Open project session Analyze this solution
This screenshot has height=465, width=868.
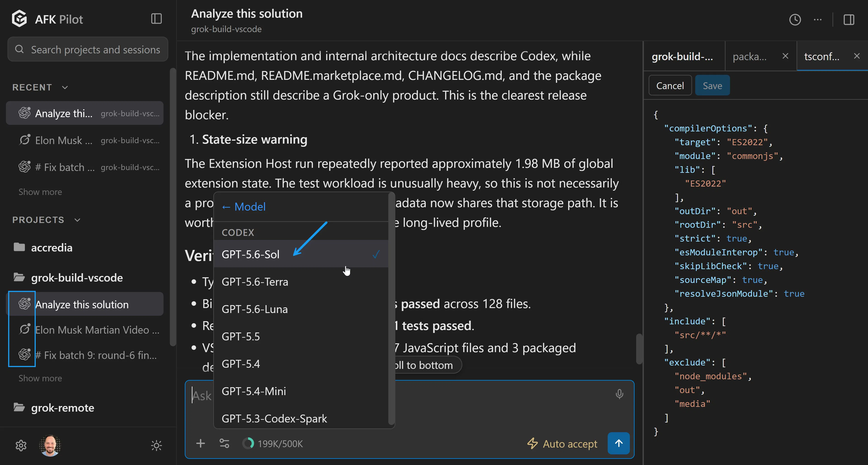pyautogui.click(x=85, y=304)
